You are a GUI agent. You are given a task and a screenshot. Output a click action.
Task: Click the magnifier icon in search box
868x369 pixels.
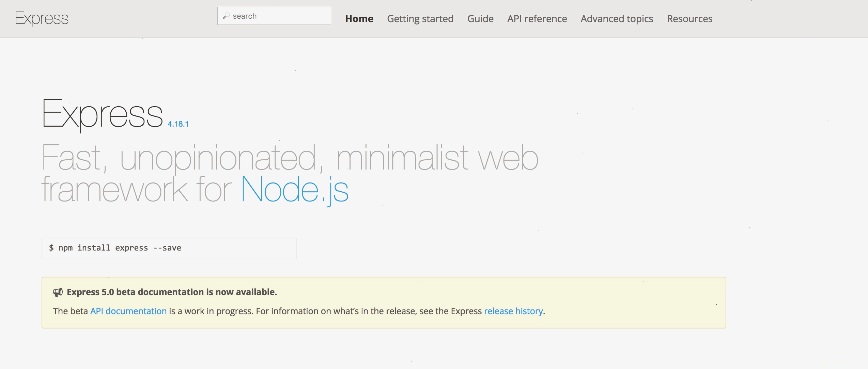pyautogui.click(x=226, y=16)
